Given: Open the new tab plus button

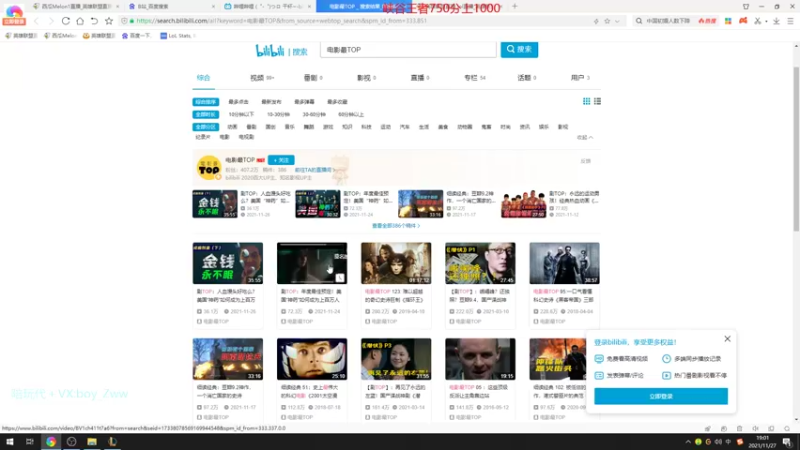Looking at the screenshot, I should coord(514,6).
